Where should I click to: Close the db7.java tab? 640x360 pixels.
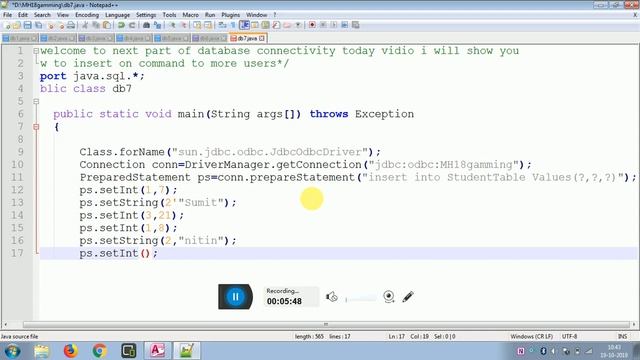(x=262, y=38)
